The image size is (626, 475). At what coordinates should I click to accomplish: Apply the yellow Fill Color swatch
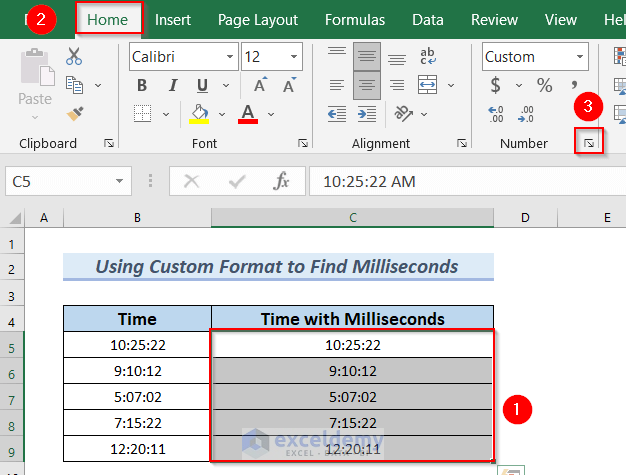(x=198, y=113)
